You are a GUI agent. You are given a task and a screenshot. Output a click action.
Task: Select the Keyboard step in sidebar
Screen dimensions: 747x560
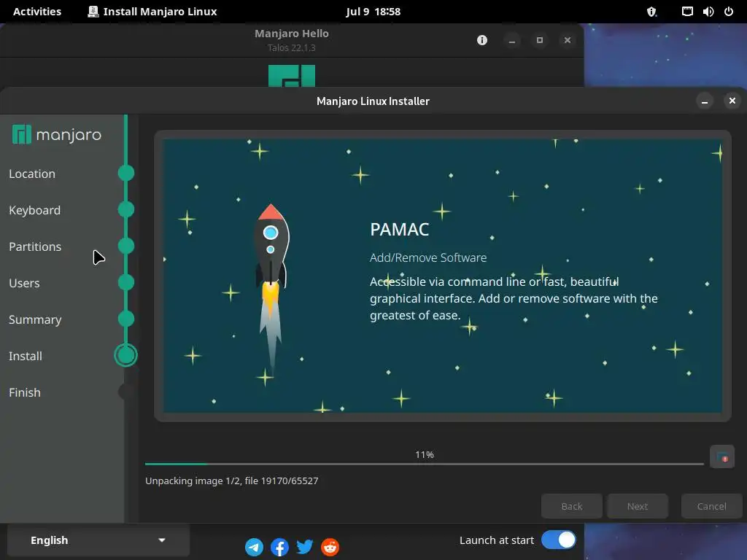point(35,210)
